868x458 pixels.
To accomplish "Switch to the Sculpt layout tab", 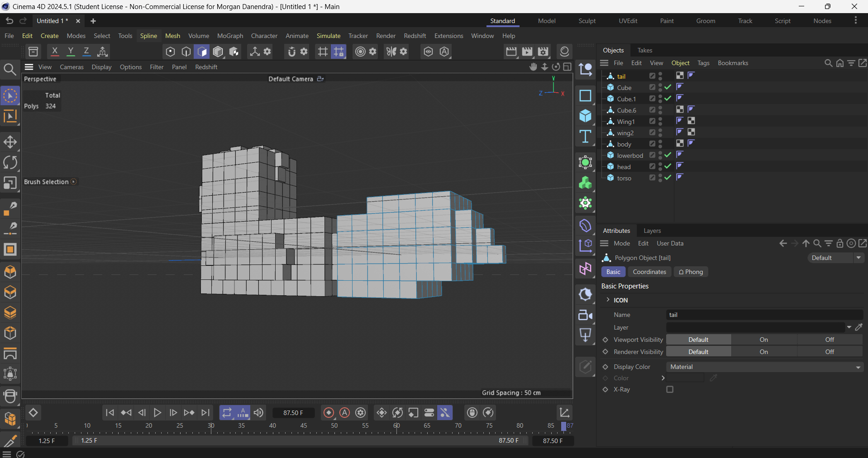I will (587, 21).
